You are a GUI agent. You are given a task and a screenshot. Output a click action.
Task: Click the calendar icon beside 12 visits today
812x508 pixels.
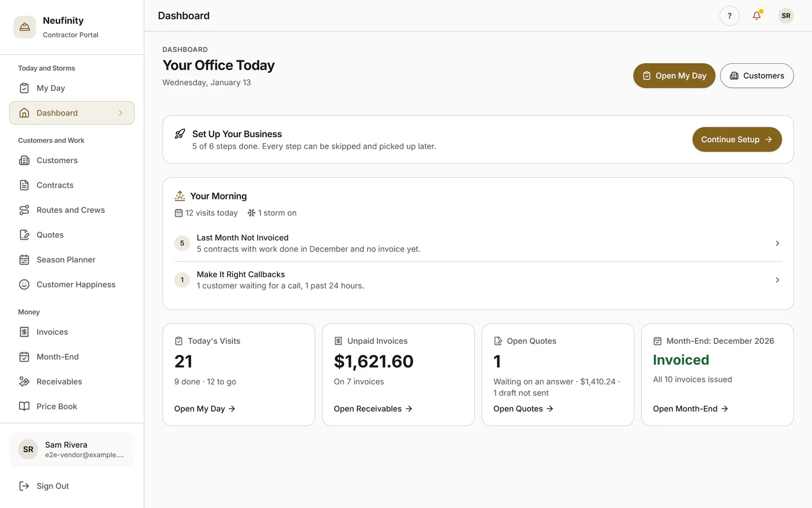click(179, 213)
